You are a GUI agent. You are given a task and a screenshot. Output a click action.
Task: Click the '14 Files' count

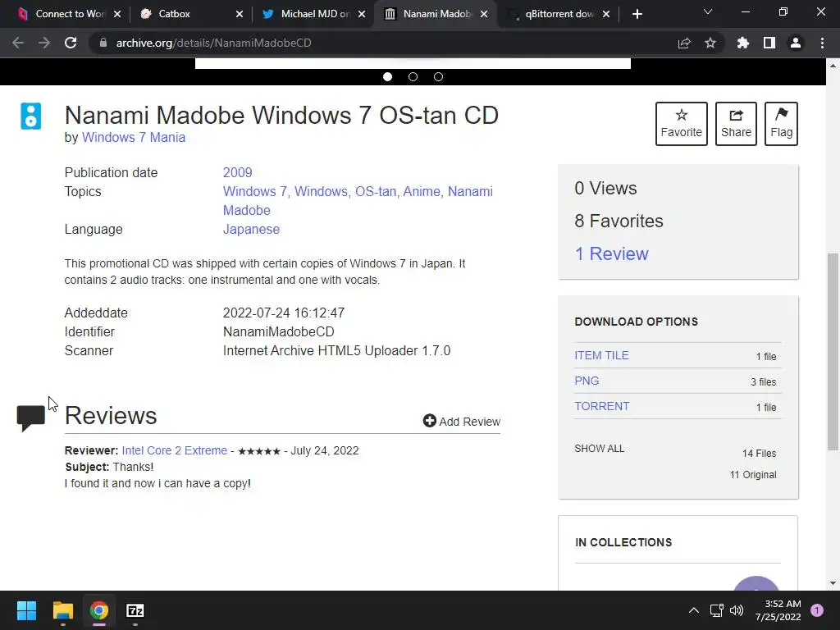click(x=759, y=453)
